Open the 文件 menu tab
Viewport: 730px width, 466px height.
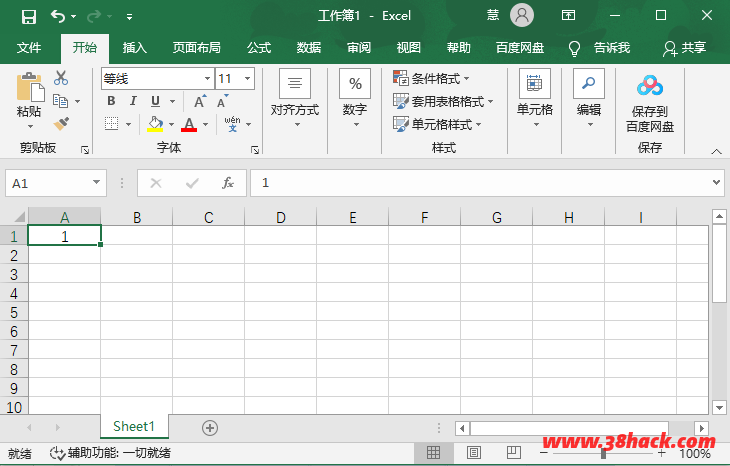[x=29, y=47]
